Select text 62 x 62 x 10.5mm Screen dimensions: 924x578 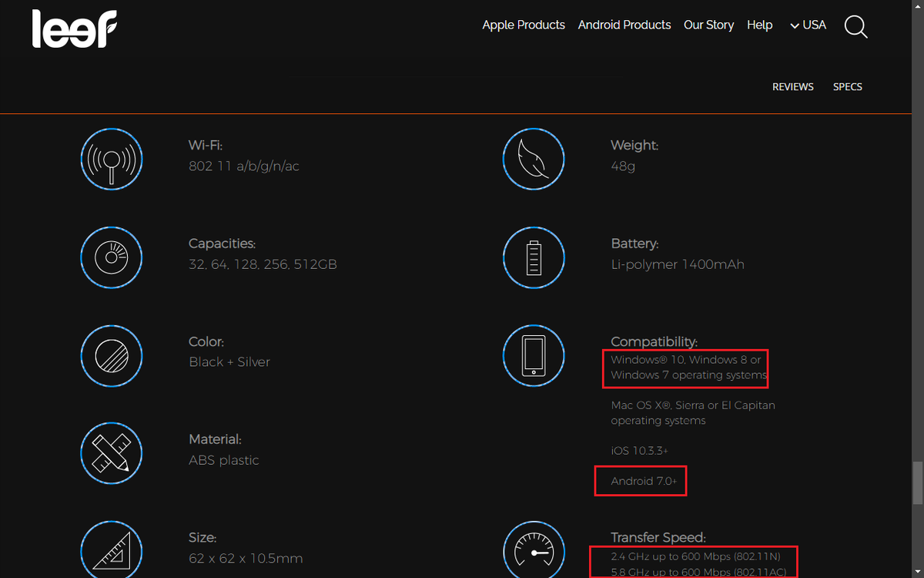coord(246,559)
